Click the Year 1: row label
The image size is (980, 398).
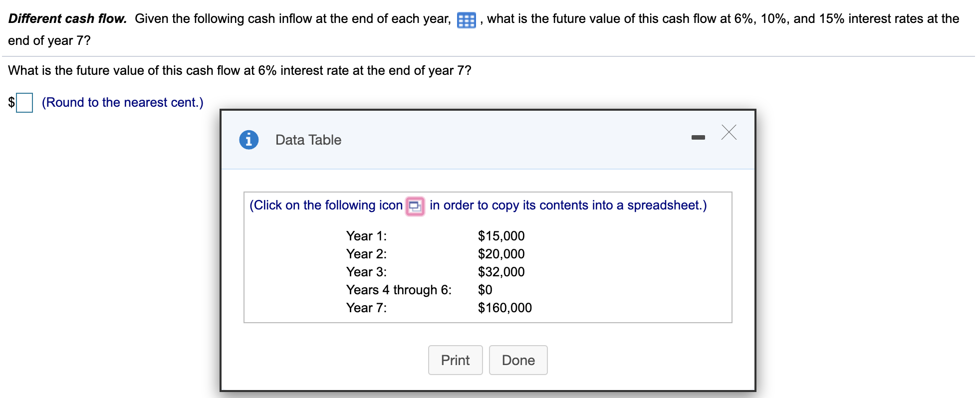click(366, 236)
